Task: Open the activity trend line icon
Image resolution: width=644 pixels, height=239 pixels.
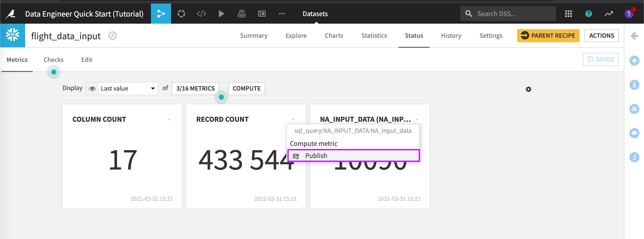Action: click(609, 14)
